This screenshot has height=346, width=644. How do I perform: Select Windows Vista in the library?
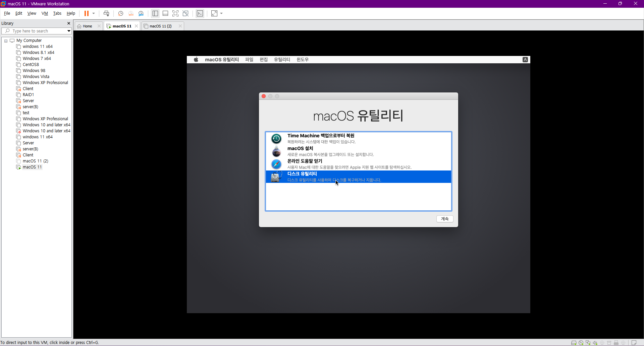pyautogui.click(x=36, y=77)
